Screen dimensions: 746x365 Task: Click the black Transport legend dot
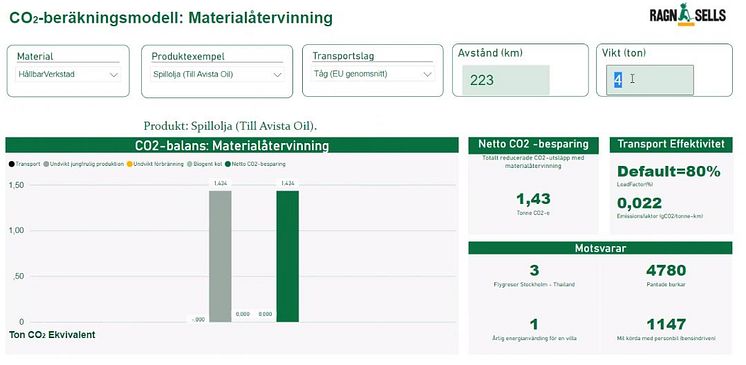pos(11,164)
